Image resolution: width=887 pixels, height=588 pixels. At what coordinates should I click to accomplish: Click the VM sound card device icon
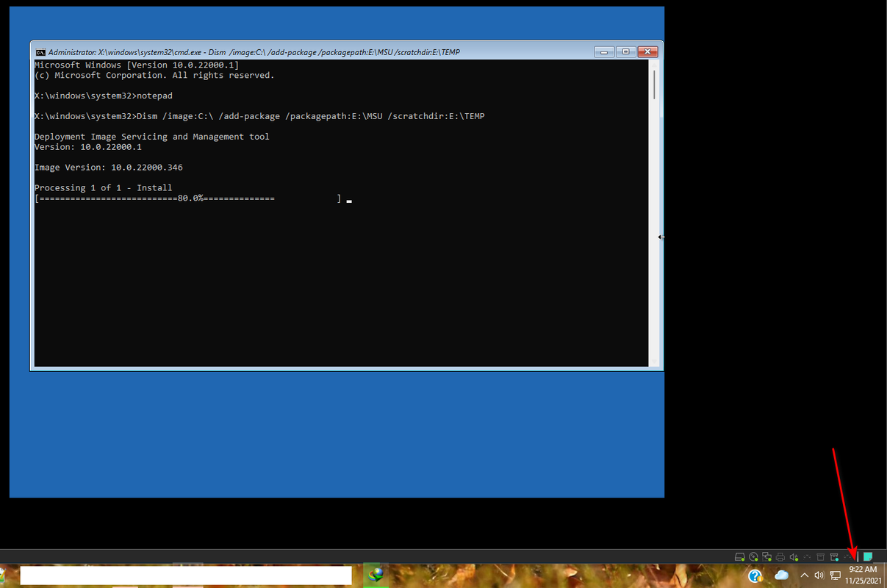point(794,557)
